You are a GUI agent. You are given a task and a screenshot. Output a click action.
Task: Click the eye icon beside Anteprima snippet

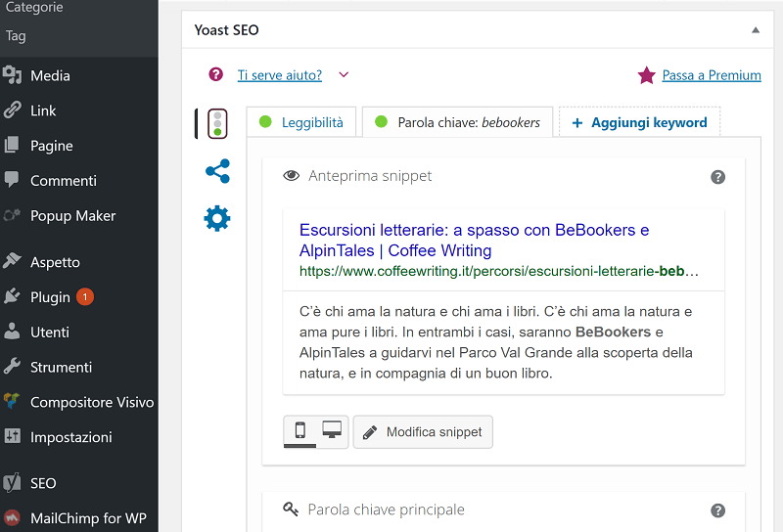[291, 176]
